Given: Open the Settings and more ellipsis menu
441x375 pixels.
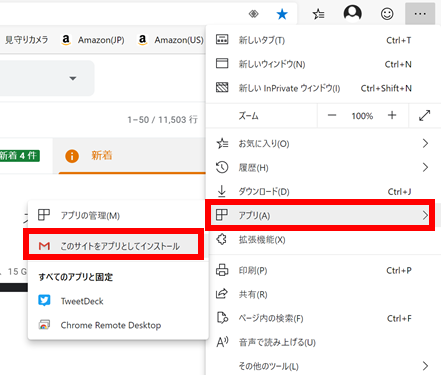Looking at the screenshot, I should [x=420, y=14].
